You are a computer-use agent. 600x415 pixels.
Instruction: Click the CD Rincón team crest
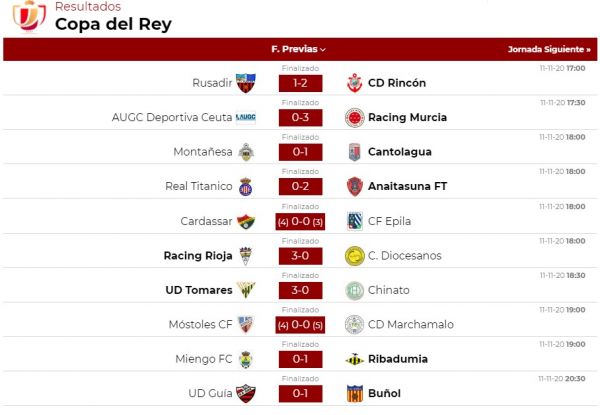(353, 83)
